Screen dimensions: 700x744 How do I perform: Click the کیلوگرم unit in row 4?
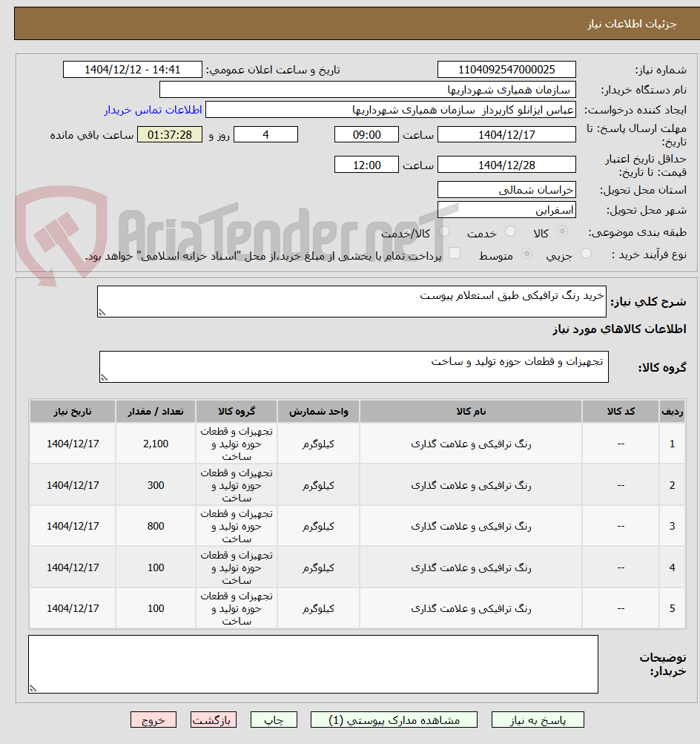(318, 567)
